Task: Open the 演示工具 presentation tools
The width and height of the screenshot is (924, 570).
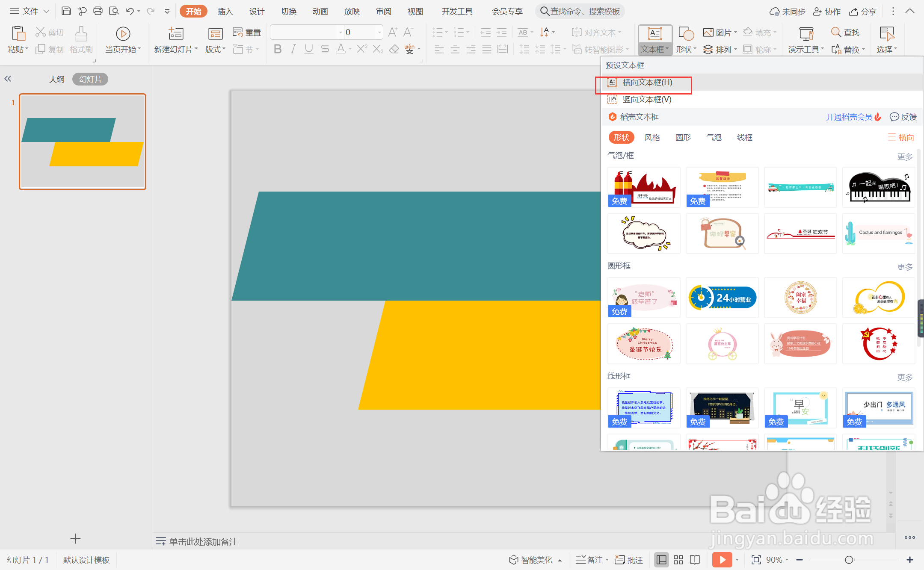Action: point(805,40)
